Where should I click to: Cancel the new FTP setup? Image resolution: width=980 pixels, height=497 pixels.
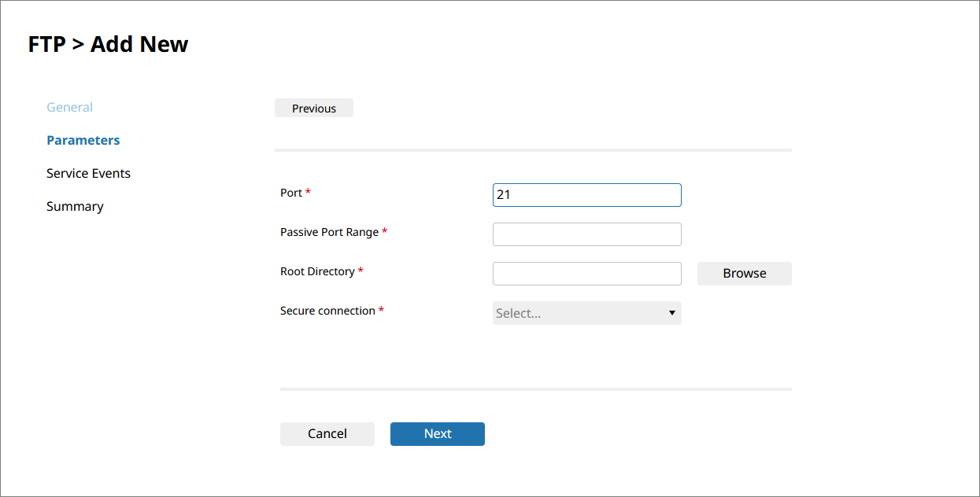coord(327,434)
